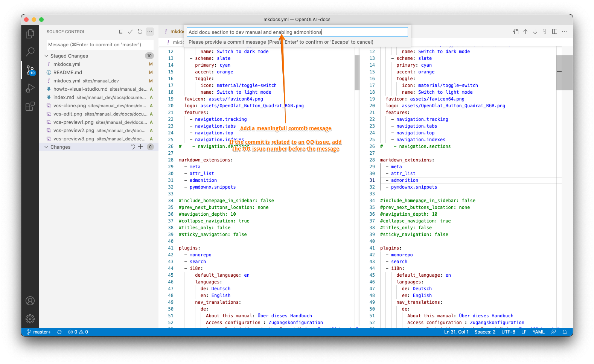The width and height of the screenshot is (594, 364).
Task: Open the Manage gear menu
Action: coord(30,319)
